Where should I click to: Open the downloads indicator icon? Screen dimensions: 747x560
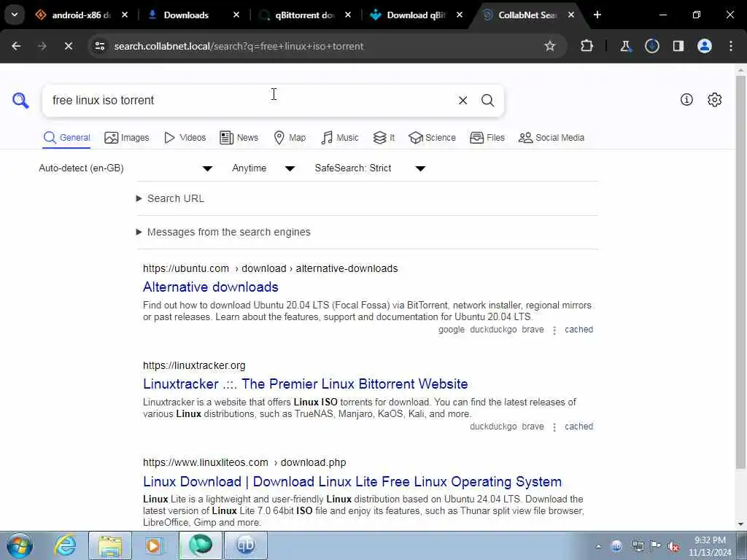pos(651,46)
